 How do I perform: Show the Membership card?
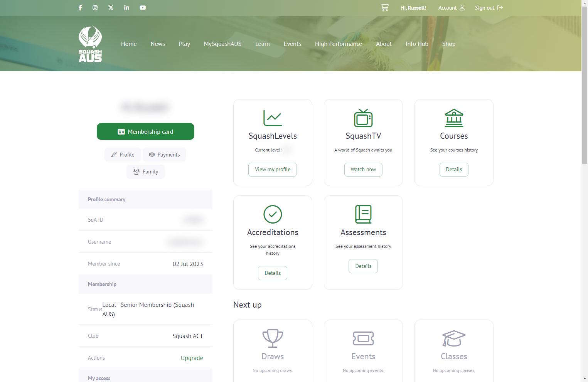tap(145, 131)
